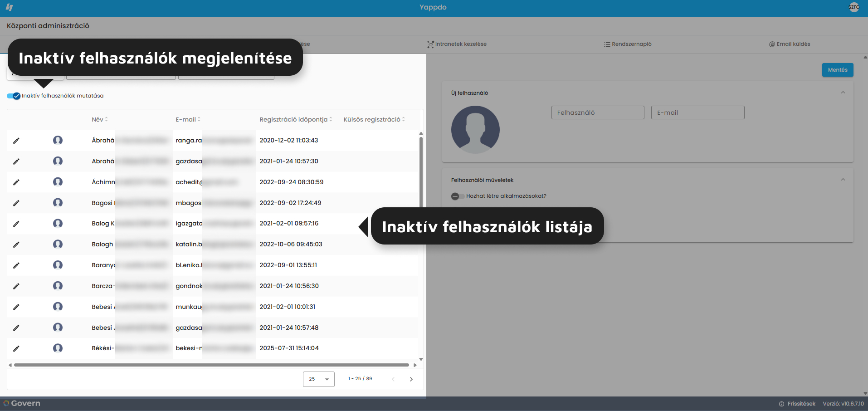The width and height of the screenshot is (868, 411).
Task: Open the SZFG user profile avatar
Action: point(854,7)
